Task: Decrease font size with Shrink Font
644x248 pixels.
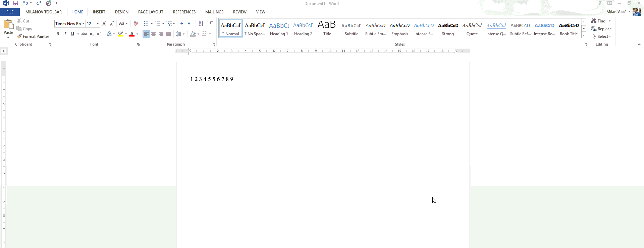Action: (112, 24)
